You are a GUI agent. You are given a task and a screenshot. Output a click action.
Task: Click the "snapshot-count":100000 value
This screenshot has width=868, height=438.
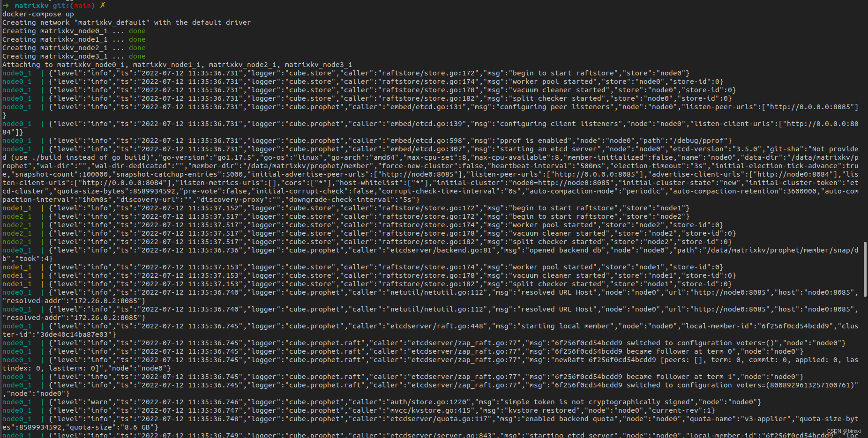[60, 174]
